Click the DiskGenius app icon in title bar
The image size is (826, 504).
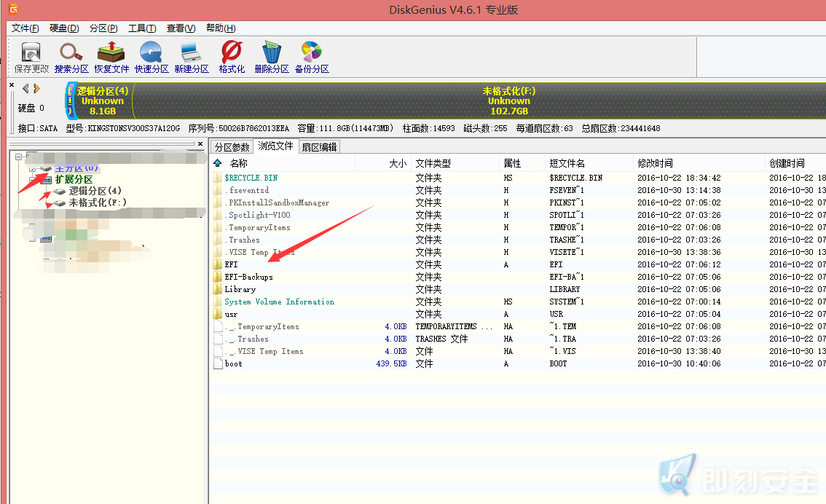[x=14, y=9]
